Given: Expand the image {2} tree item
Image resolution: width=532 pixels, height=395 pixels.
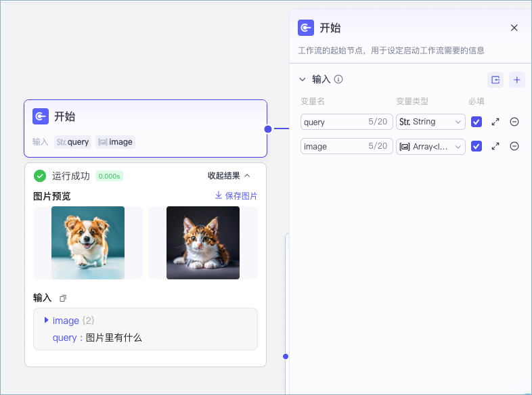Looking at the screenshot, I should [46, 320].
